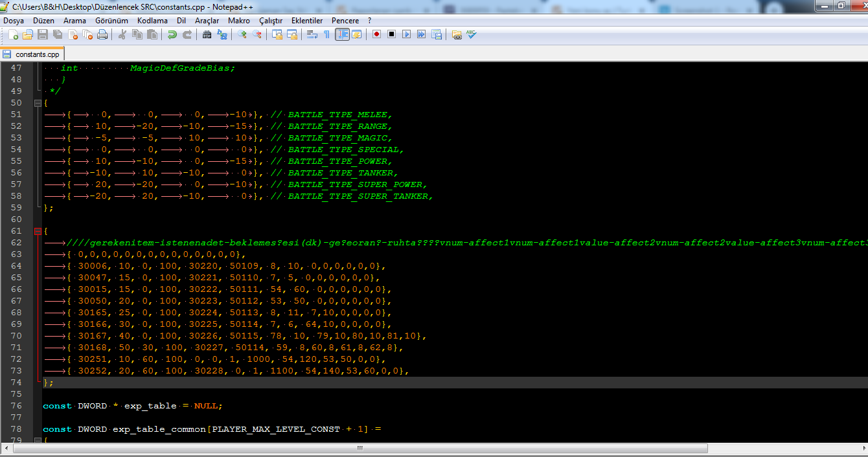Click the Paste toolbar icon
Image resolution: width=868 pixels, height=457 pixels.
[153, 34]
